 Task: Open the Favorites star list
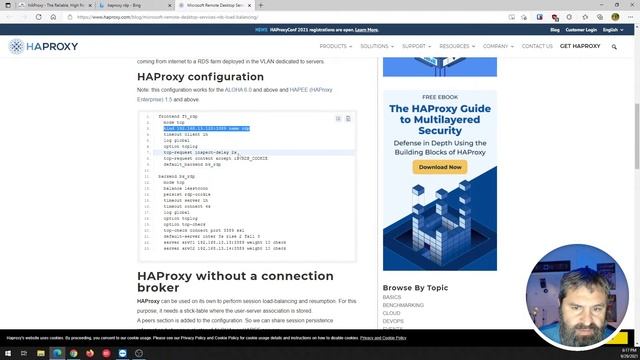[x=585, y=17]
